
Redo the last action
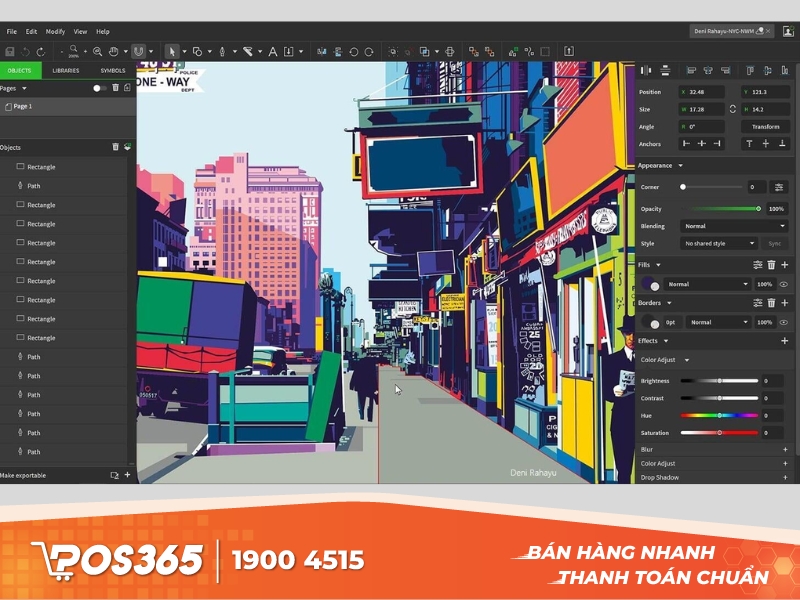[41, 52]
